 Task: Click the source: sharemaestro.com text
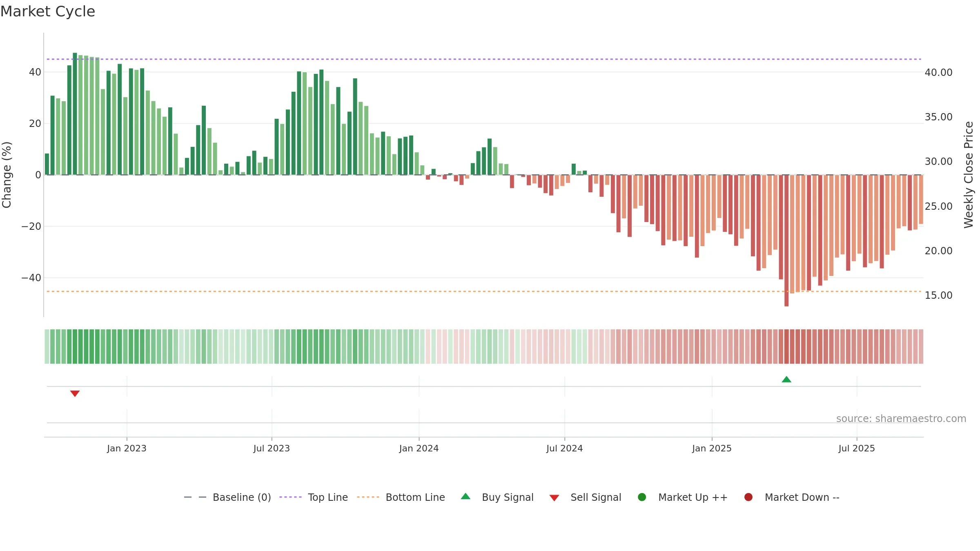(901, 418)
